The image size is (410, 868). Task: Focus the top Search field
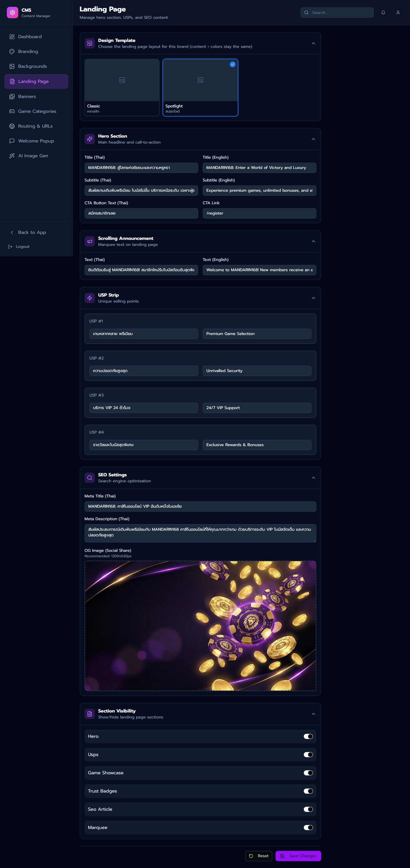337,13
